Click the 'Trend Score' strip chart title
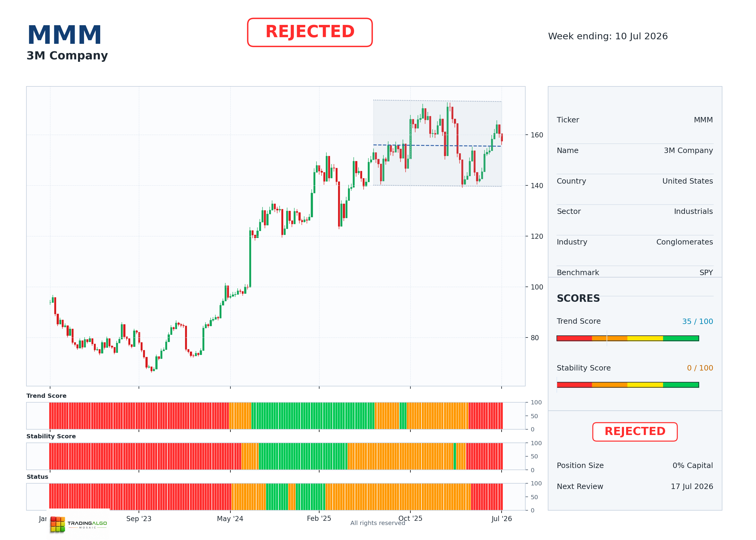The height and width of the screenshot is (540, 756). [x=46, y=396]
